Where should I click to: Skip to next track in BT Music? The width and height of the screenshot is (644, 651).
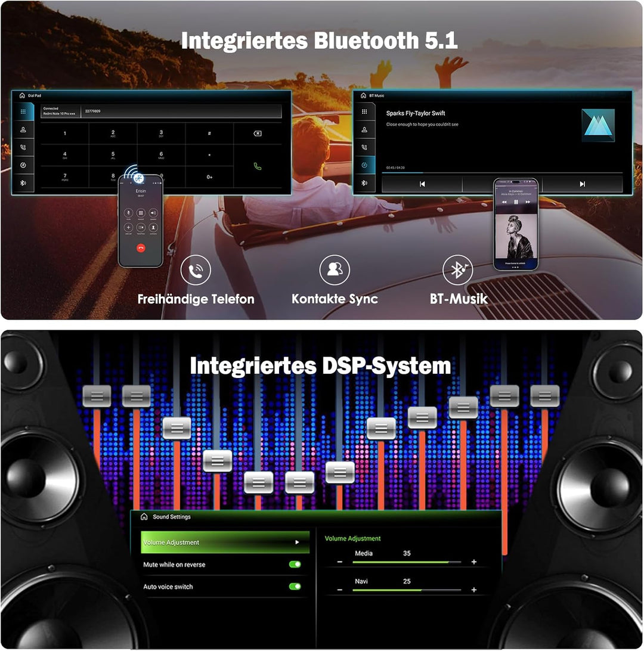pyautogui.click(x=582, y=184)
